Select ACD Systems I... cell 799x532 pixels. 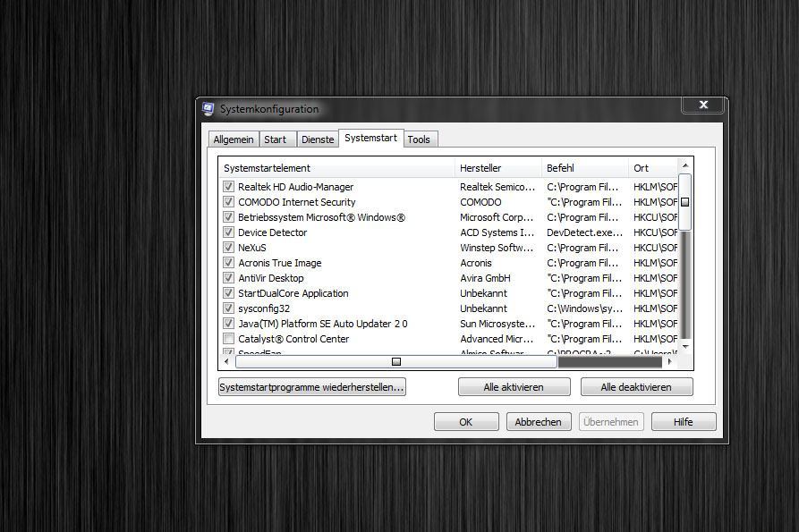(x=497, y=232)
